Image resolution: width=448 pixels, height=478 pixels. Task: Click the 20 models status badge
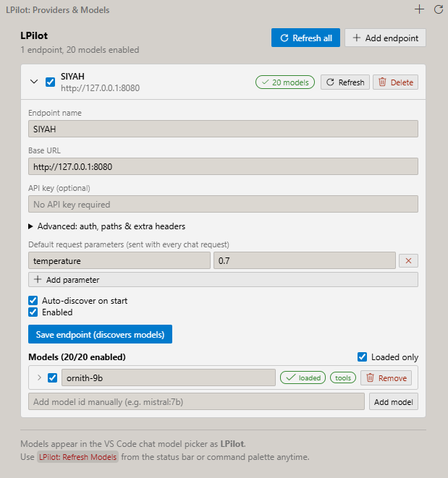point(285,82)
